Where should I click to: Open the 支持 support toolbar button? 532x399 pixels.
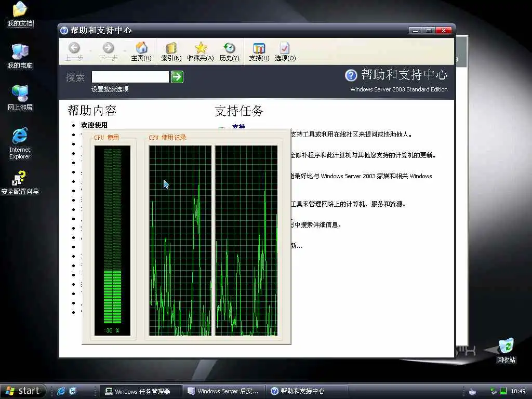(x=259, y=51)
